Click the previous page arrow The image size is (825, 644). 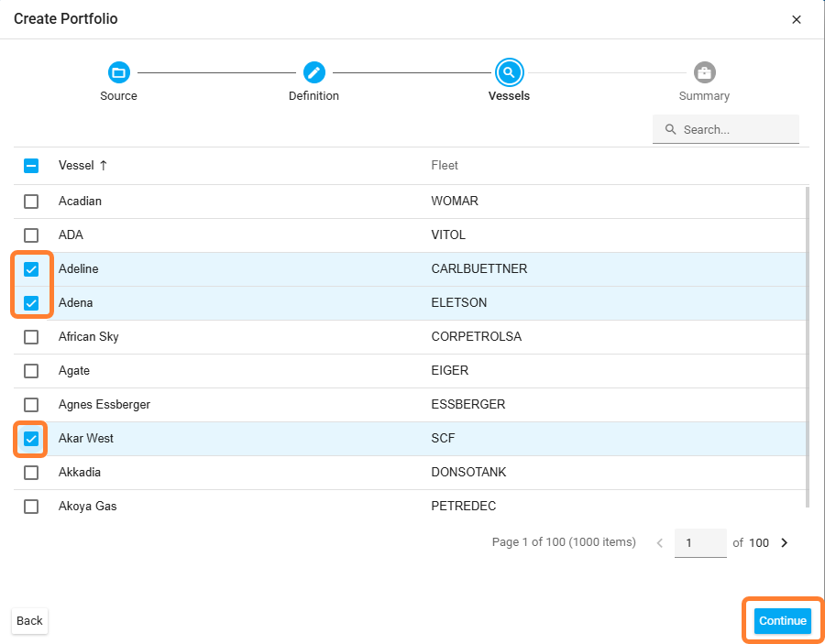point(659,542)
